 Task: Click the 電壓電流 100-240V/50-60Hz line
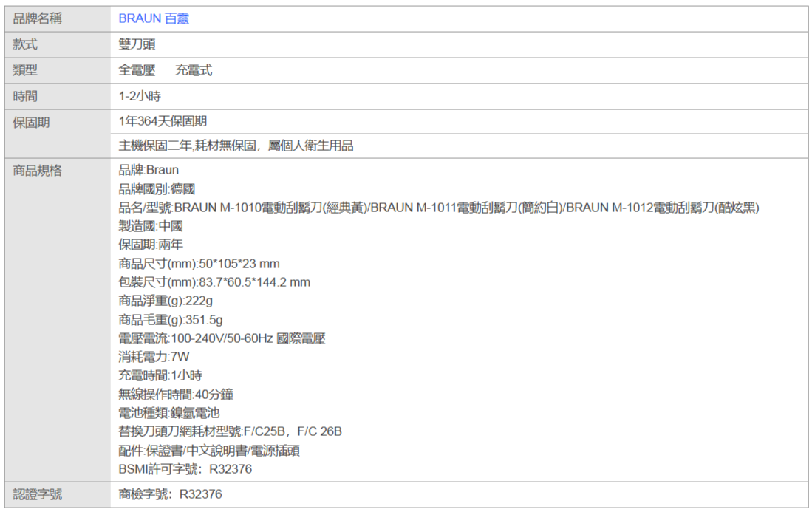click(222, 338)
